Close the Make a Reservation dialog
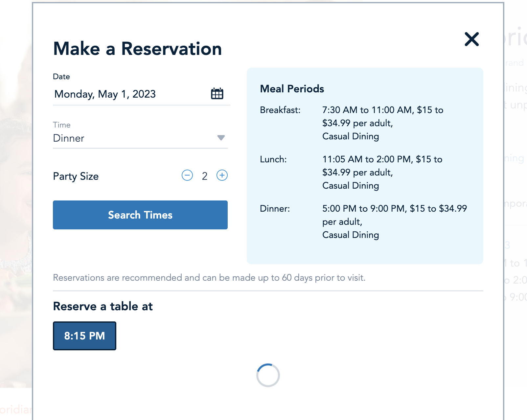 click(x=471, y=39)
